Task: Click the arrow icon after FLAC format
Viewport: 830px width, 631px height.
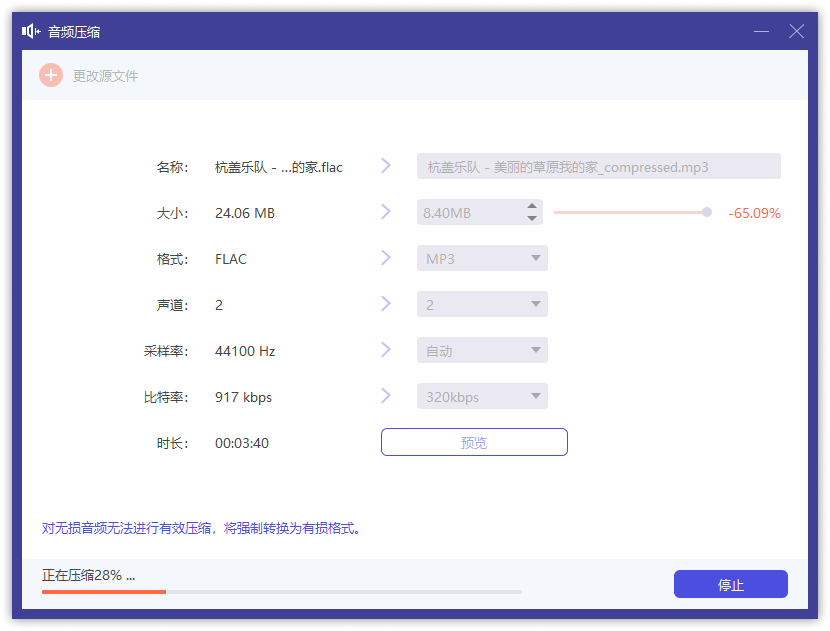Action: point(386,258)
